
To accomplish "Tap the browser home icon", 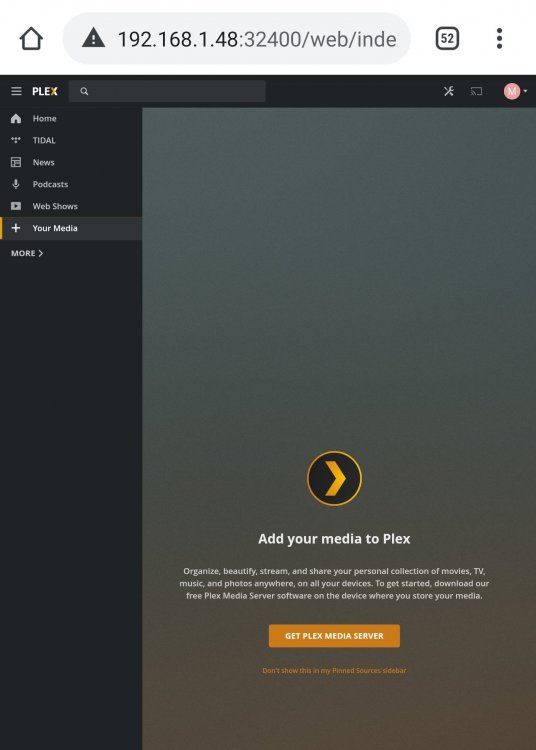I will click(x=31, y=38).
